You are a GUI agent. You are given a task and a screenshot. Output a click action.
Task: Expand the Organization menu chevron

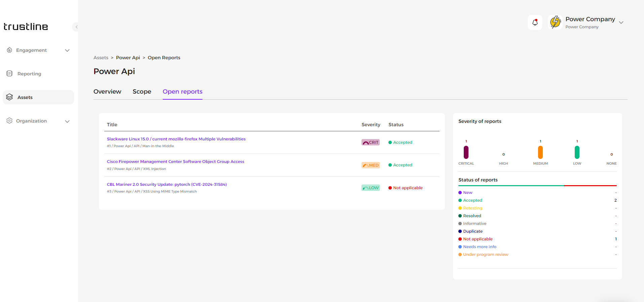67,121
